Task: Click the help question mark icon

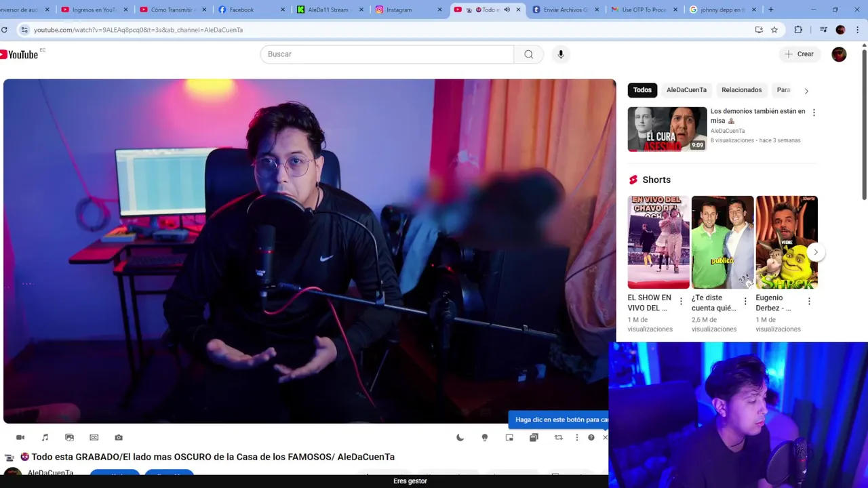Action: (x=591, y=438)
